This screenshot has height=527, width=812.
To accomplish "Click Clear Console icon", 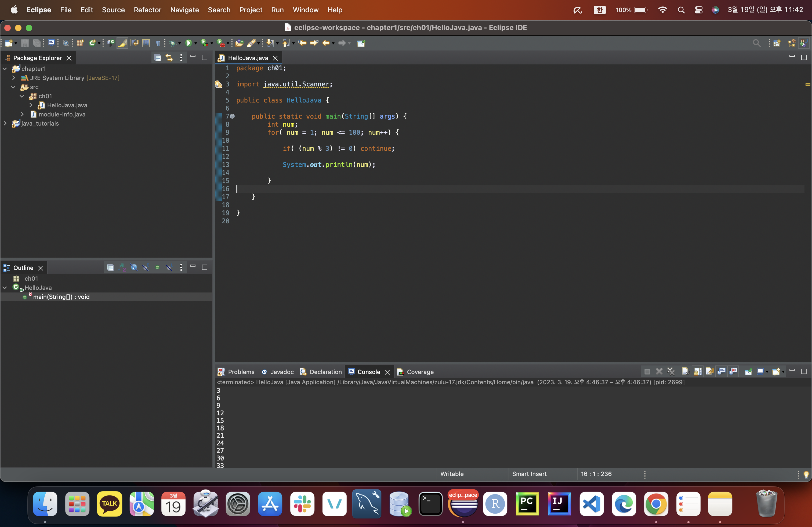I will 685,372.
